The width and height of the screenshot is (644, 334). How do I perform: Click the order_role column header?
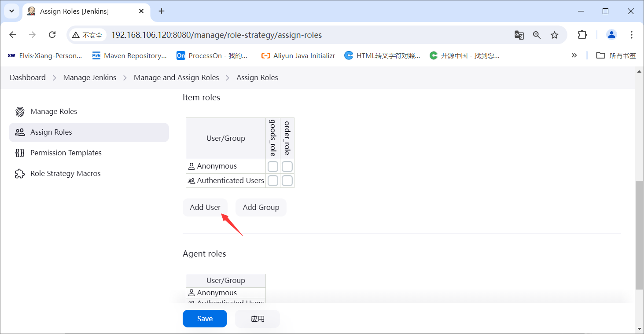(287, 138)
